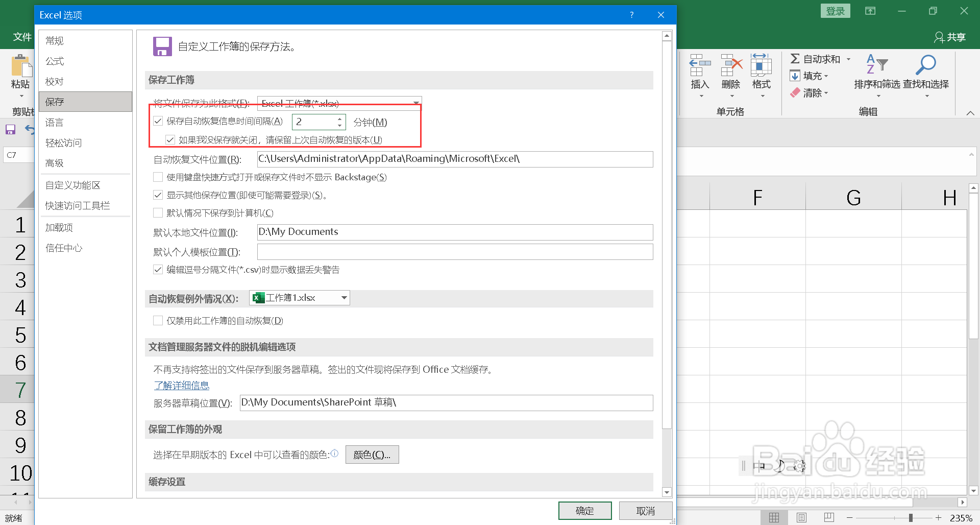Click the IME moon mode icon
Image resolution: width=980 pixels, height=525 pixels.
[779, 466]
